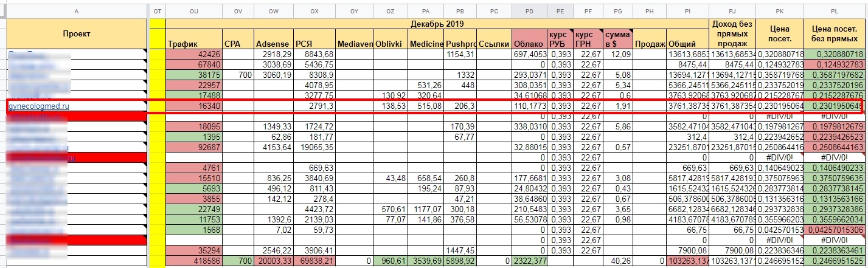This screenshot has height=268, width=868.
Task: Select РСЯ cell 19065,35
Action: [314, 148]
